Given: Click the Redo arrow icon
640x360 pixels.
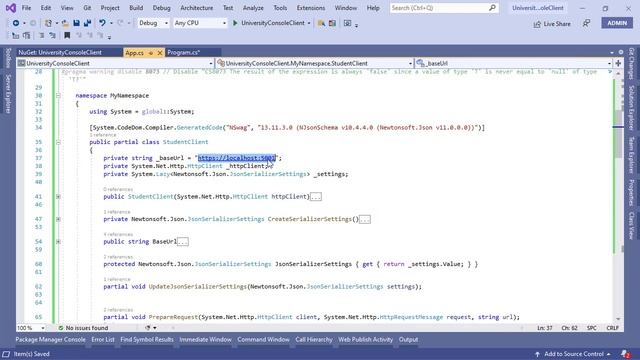Looking at the screenshot, I should point(120,23).
